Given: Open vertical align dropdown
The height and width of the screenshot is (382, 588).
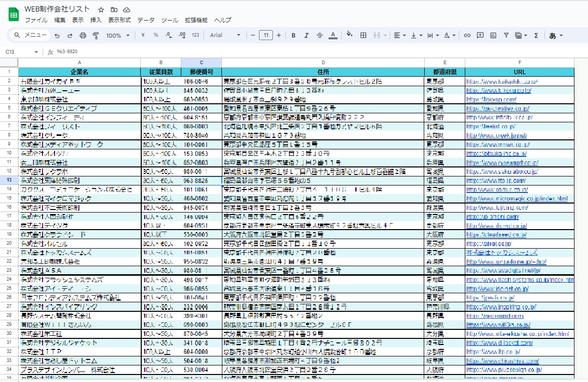Looking at the screenshot, I should click(x=416, y=35).
